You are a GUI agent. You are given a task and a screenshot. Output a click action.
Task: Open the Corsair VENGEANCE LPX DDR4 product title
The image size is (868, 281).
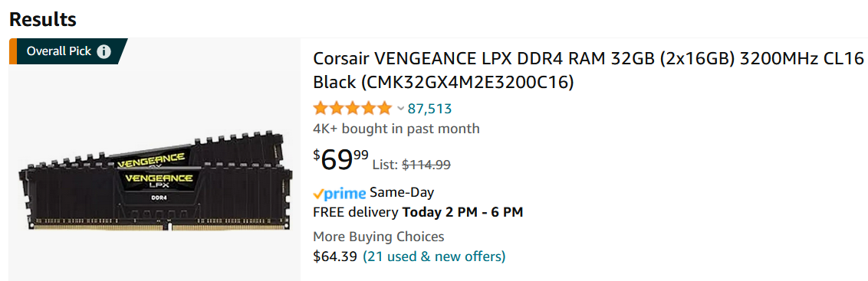[588, 70]
